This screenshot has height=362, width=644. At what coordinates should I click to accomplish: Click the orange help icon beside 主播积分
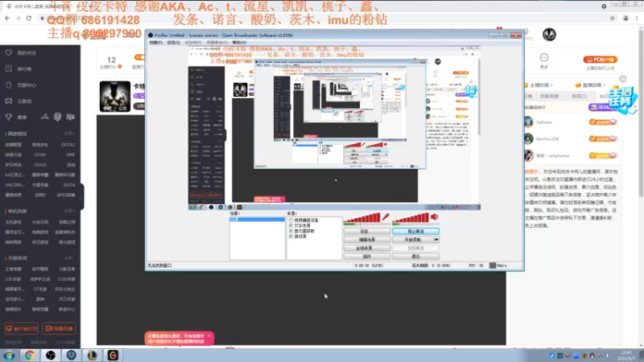pyautogui.click(x=120, y=67)
